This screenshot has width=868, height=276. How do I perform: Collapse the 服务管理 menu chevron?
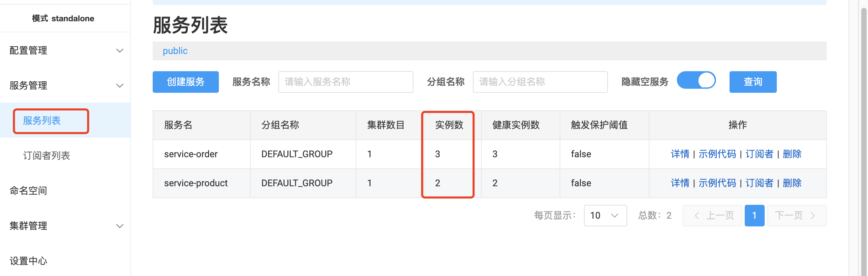(120, 86)
